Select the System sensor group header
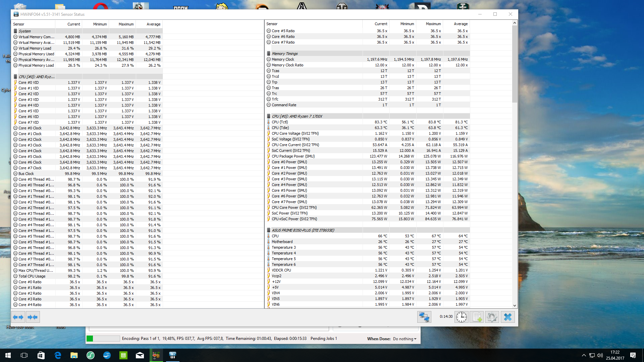 [87, 31]
